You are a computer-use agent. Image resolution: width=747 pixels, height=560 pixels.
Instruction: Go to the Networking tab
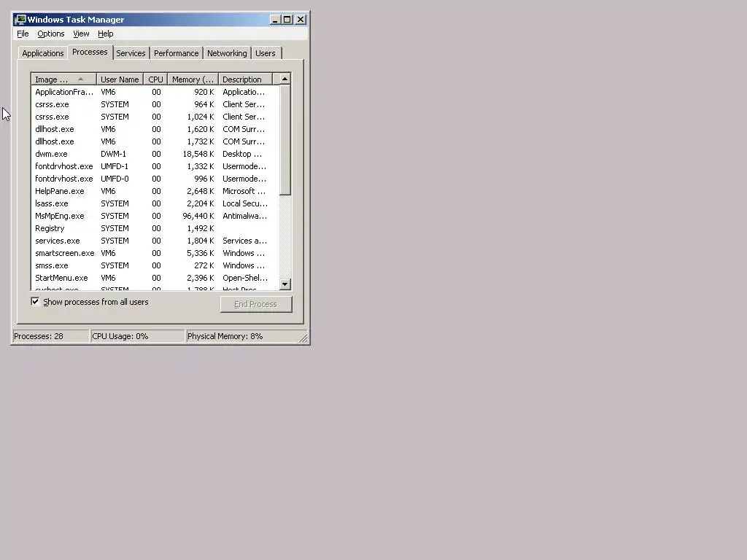click(x=227, y=53)
